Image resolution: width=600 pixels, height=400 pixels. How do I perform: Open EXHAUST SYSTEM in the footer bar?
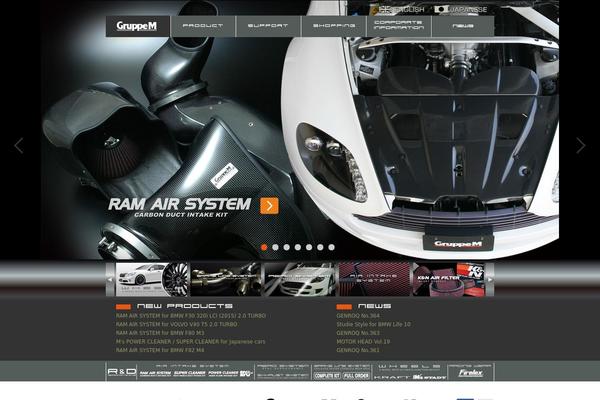tap(283, 376)
